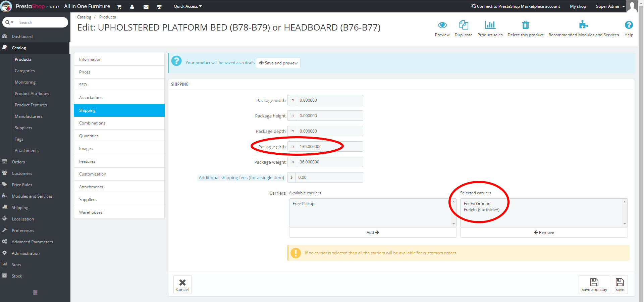Select Free Pickup in available carriers

pos(304,204)
